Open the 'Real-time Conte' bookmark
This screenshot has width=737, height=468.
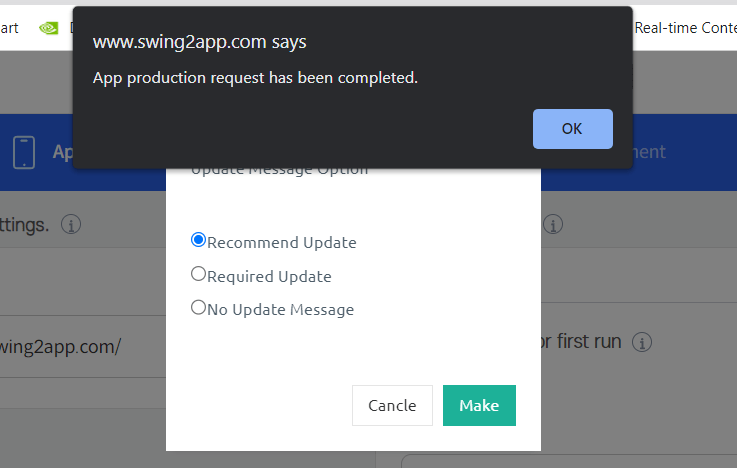(685, 28)
